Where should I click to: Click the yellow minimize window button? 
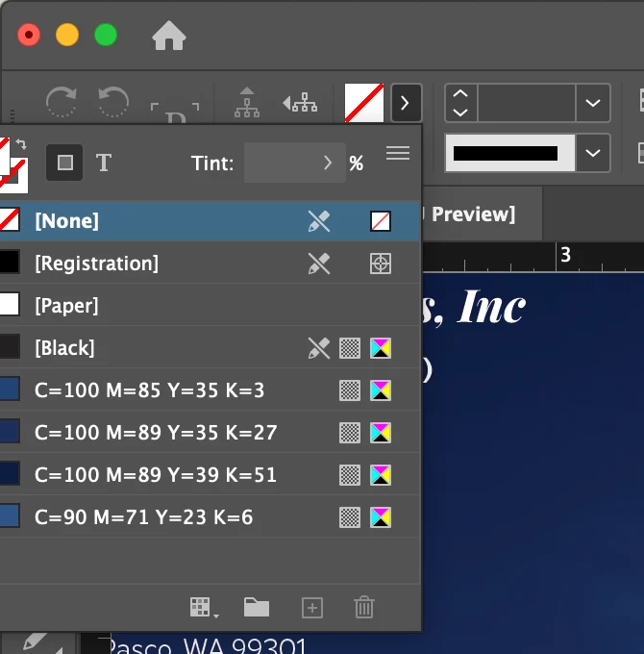[x=67, y=35]
